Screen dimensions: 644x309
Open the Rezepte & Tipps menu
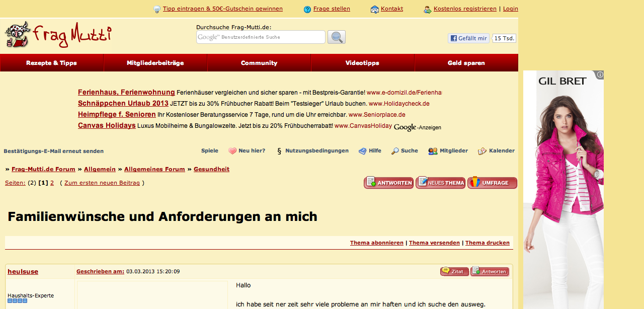(52, 63)
